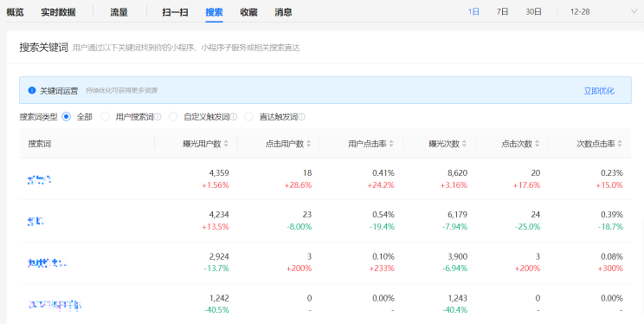
Task: Click the 点击次数 column header text
Action: [517, 144]
